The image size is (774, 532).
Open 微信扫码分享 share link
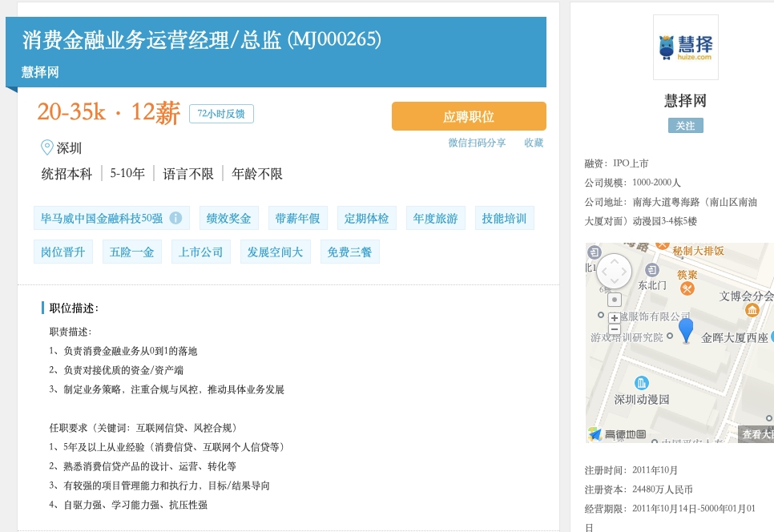[477, 143]
